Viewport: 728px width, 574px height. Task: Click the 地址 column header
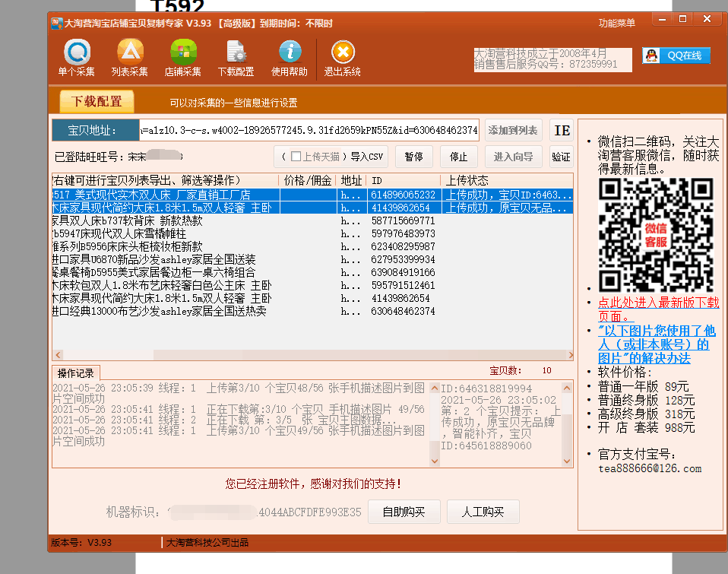(351, 180)
